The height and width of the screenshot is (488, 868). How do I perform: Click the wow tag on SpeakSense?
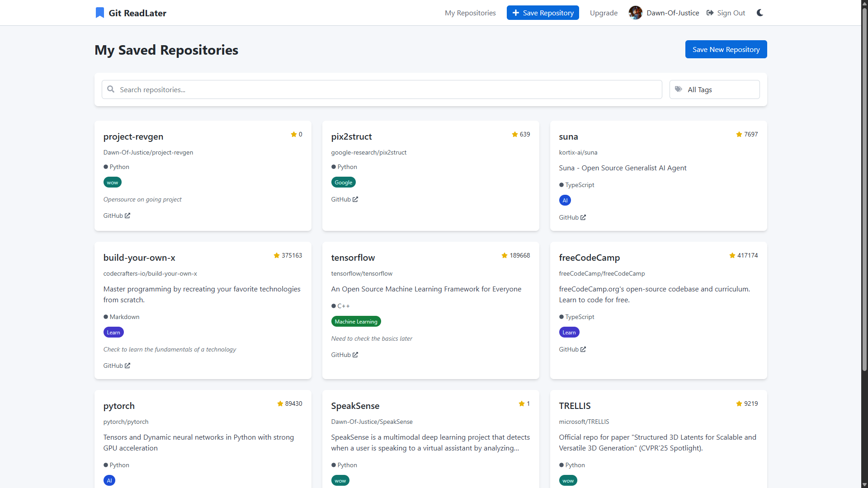coord(340,481)
